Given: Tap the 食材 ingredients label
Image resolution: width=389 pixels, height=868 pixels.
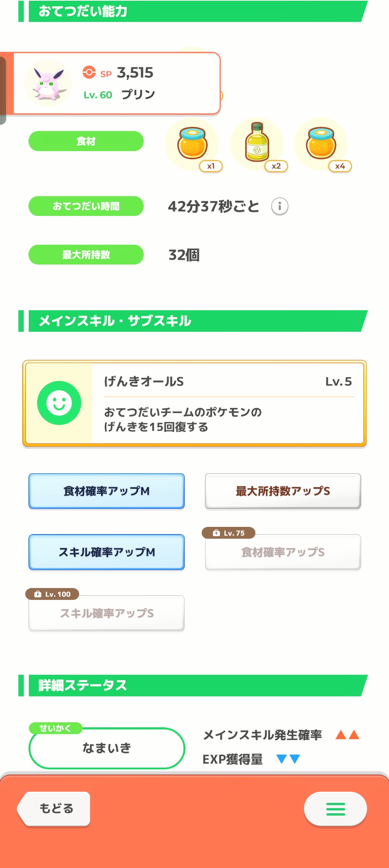Looking at the screenshot, I should (x=86, y=141).
